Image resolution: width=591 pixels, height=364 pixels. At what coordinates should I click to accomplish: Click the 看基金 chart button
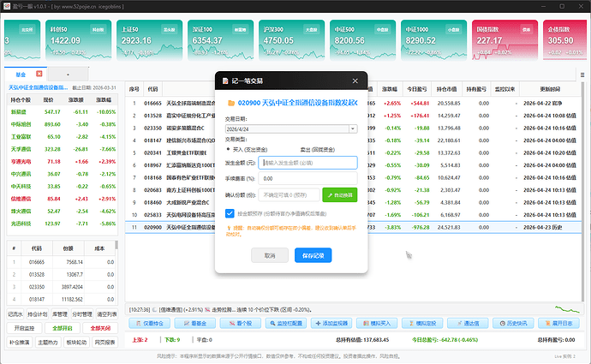pos(195,323)
